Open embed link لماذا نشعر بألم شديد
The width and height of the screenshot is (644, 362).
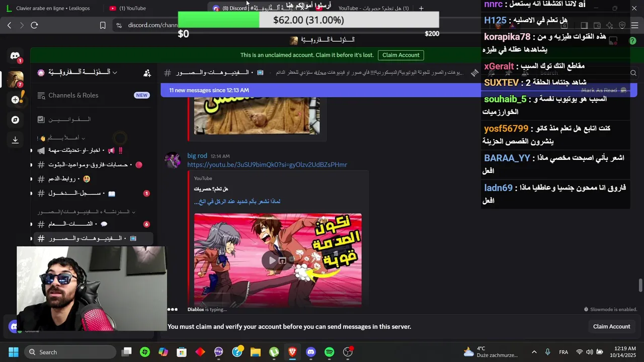(237, 202)
